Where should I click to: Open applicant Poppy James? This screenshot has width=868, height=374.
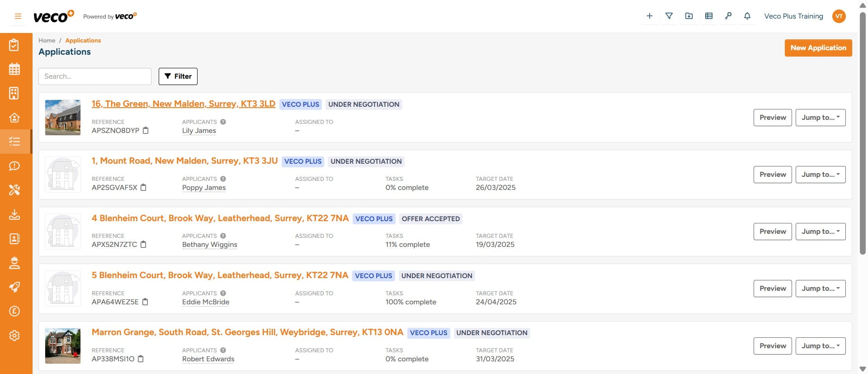coord(204,188)
